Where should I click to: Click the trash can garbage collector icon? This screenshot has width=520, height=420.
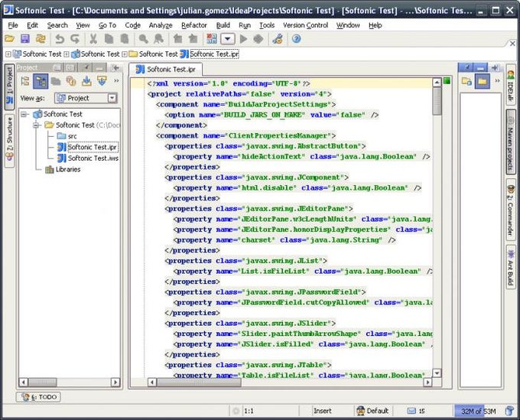tap(509, 411)
